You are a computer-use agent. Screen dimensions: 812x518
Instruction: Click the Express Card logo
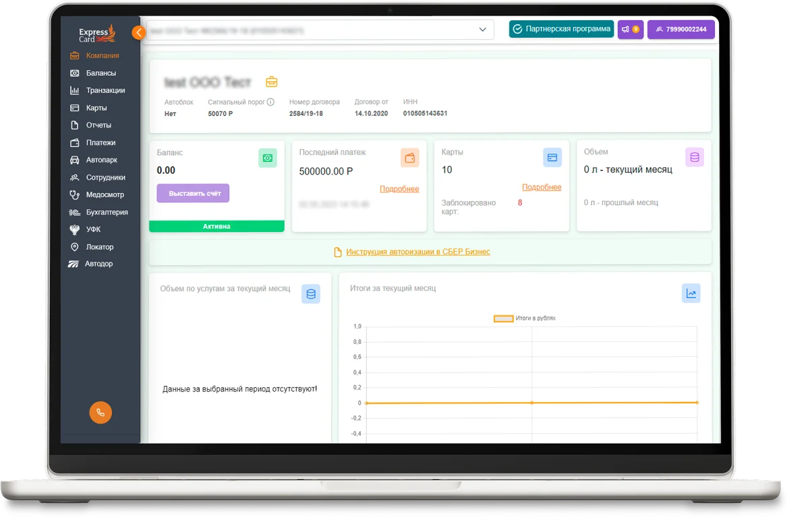point(97,34)
